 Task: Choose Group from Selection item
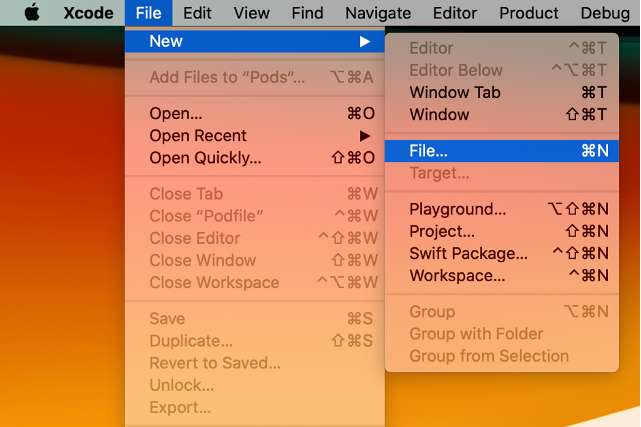point(502,356)
